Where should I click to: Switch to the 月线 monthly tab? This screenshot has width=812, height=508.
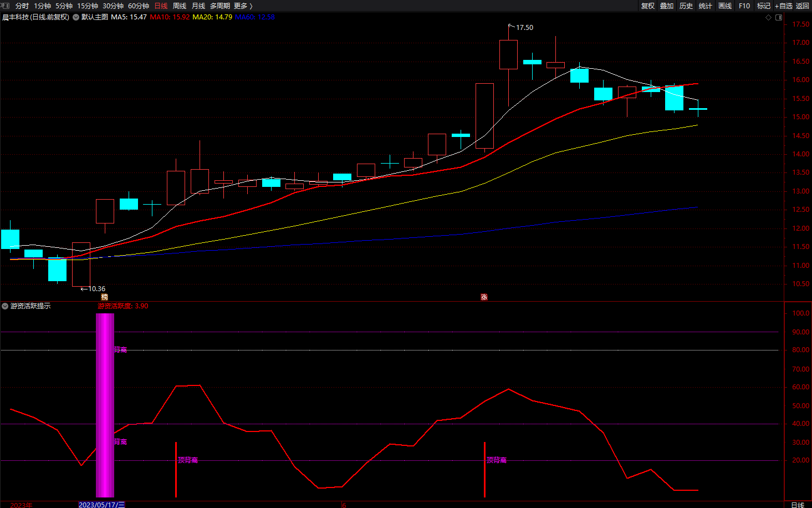point(198,6)
